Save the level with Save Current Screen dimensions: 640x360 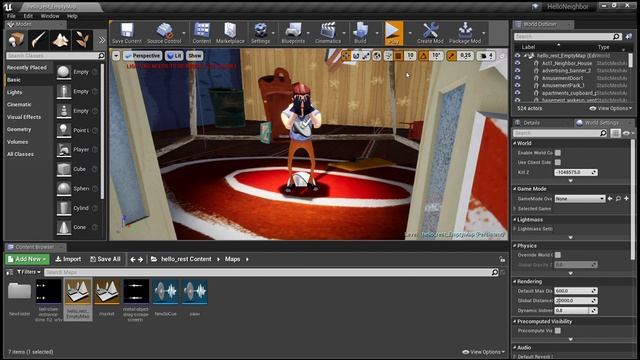(127, 33)
